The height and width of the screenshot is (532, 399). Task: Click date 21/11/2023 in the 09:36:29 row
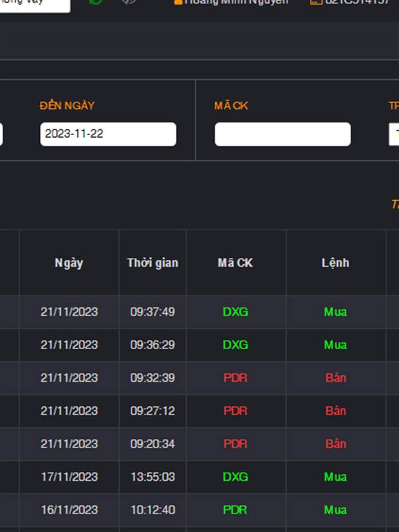pos(69,344)
